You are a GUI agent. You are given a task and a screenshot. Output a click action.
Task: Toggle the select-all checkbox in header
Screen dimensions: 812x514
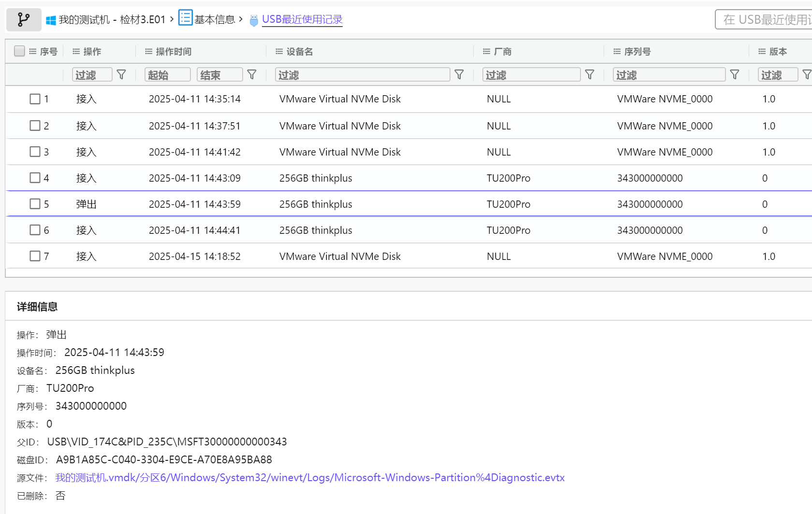pos(19,51)
